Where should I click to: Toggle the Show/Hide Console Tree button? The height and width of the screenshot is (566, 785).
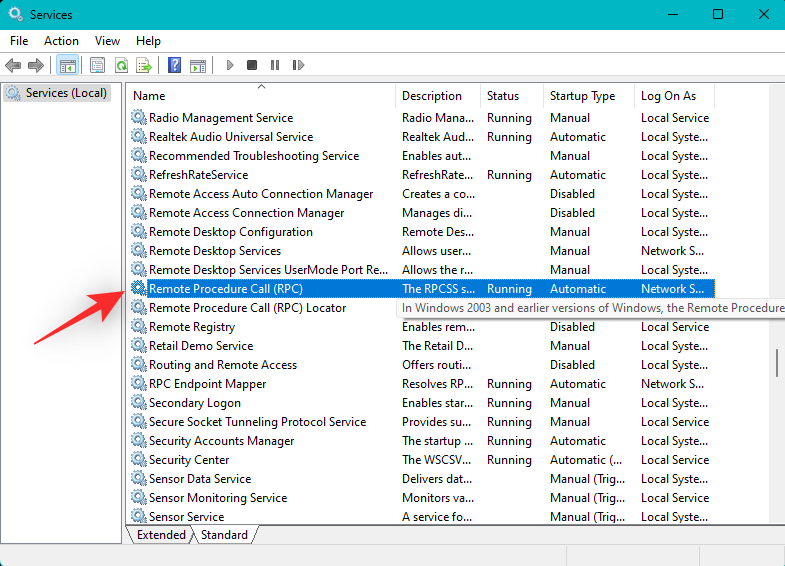(67, 66)
